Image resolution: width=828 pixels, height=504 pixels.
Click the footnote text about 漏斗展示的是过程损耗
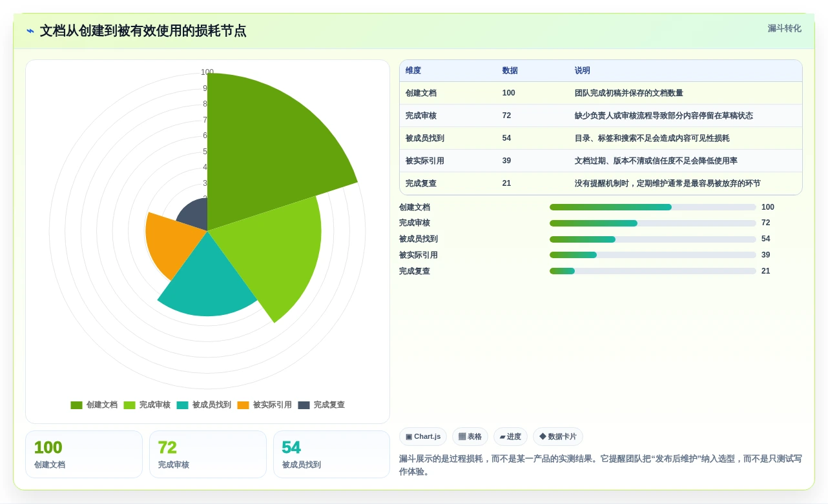pyautogui.click(x=601, y=465)
